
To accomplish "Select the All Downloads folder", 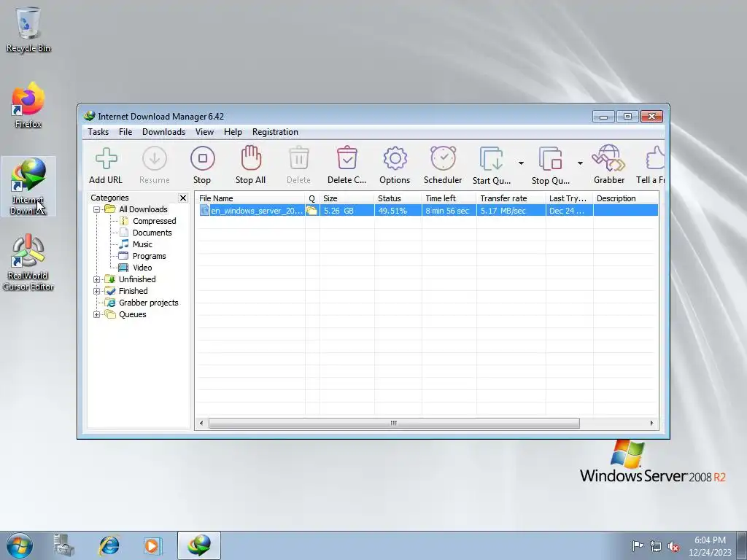I will coord(143,209).
